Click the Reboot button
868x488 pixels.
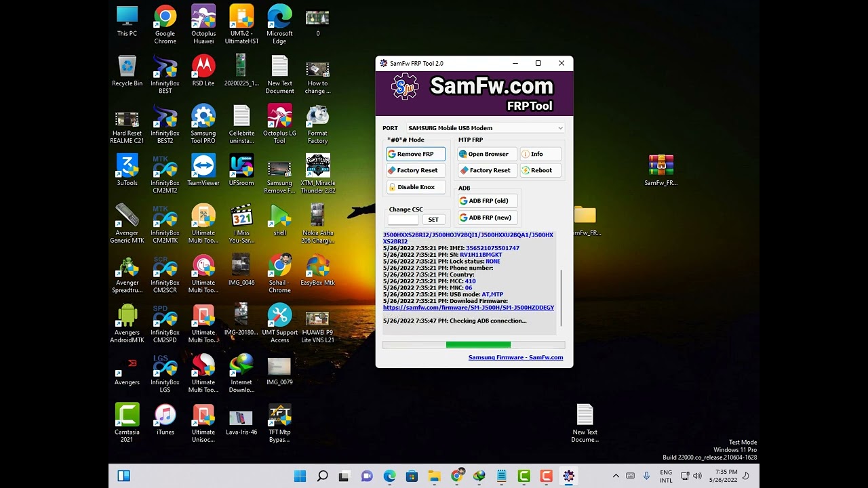(x=541, y=170)
